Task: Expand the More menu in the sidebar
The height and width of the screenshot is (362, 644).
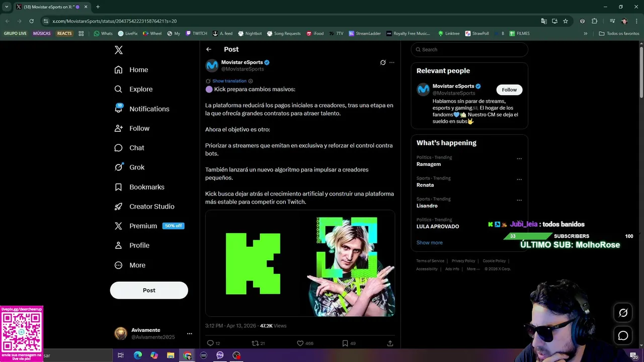Action: (130, 265)
